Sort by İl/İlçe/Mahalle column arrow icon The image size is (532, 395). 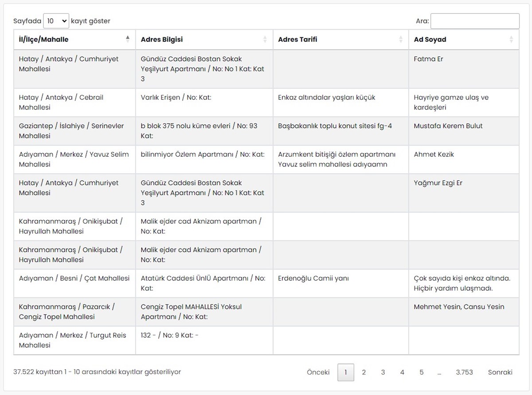tap(128, 39)
